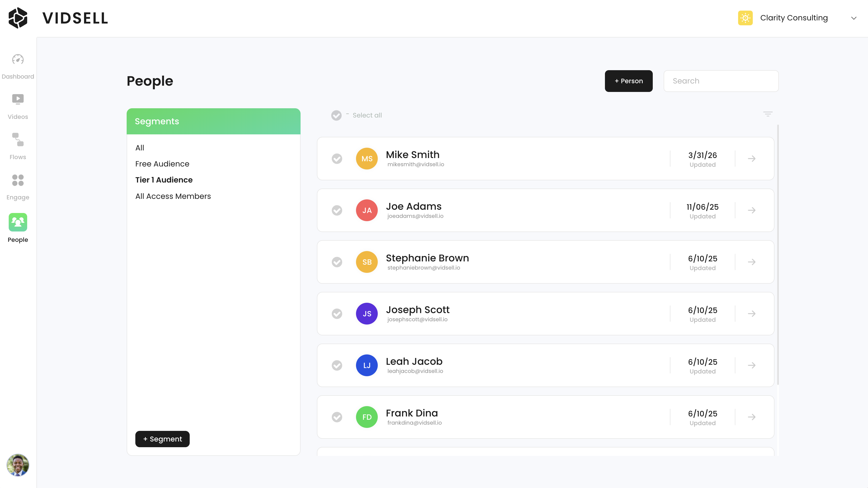The width and height of the screenshot is (868, 488).
Task: Switch to All Access Members segment
Action: click(x=173, y=196)
